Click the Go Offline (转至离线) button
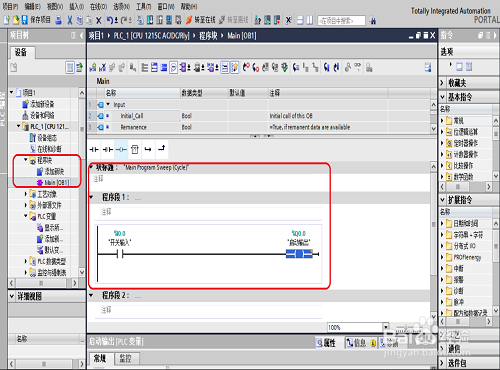500x370 pixels. (x=234, y=20)
